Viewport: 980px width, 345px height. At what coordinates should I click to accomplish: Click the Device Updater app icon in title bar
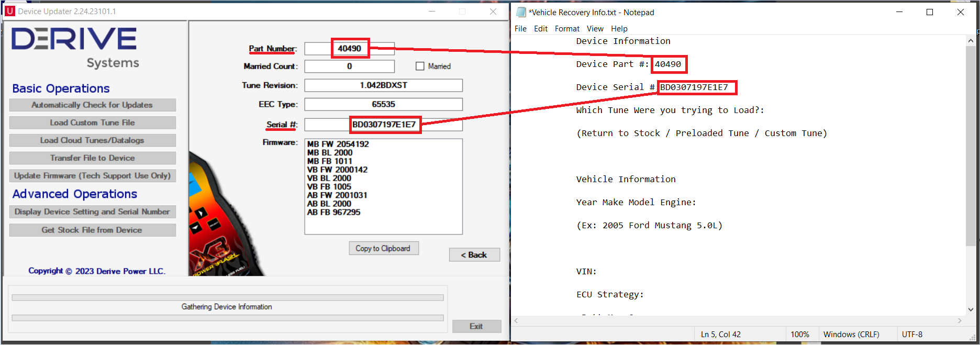(x=10, y=11)
